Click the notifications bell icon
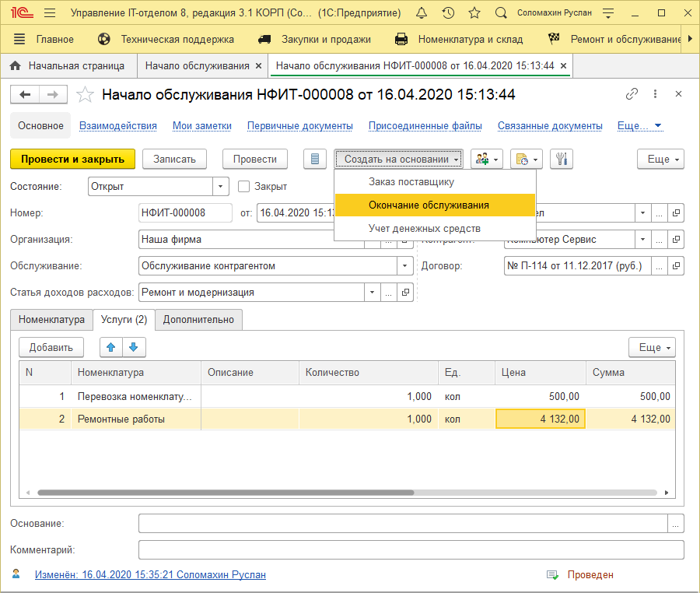Image resolution: width=700 pixels, height=593 pixels. click(422, 13)
